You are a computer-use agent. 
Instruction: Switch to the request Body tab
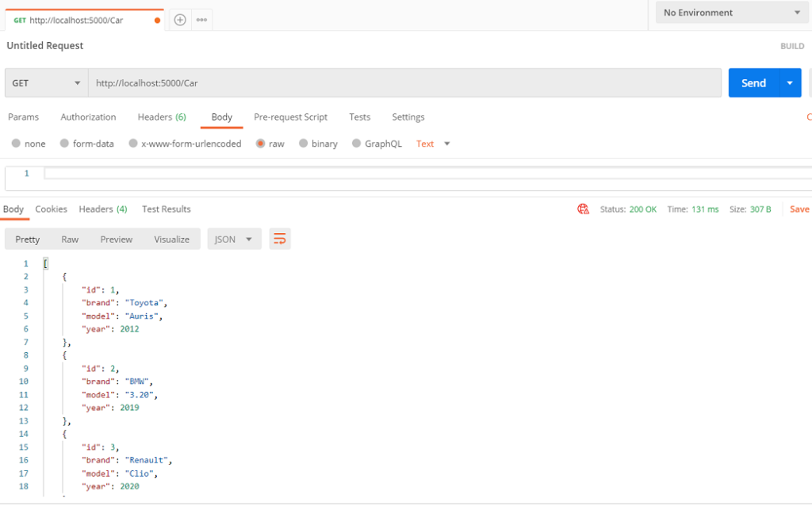tap(222, 117)
